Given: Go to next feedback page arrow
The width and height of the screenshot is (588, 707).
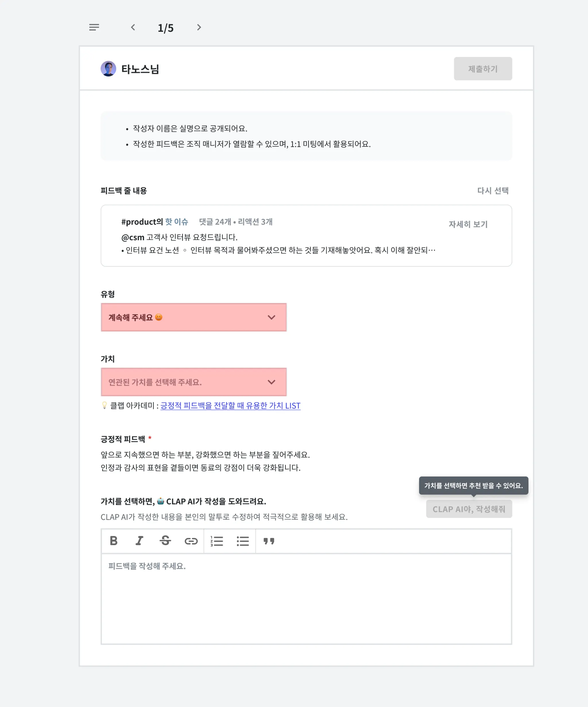Looking at the screenshot, I should pyautogui.click(x=199, y=27).
